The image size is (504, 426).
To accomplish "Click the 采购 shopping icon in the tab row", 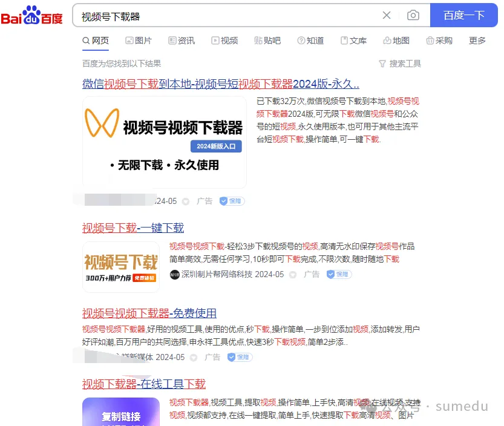I will pyautogui.click(x=430, y=41).
